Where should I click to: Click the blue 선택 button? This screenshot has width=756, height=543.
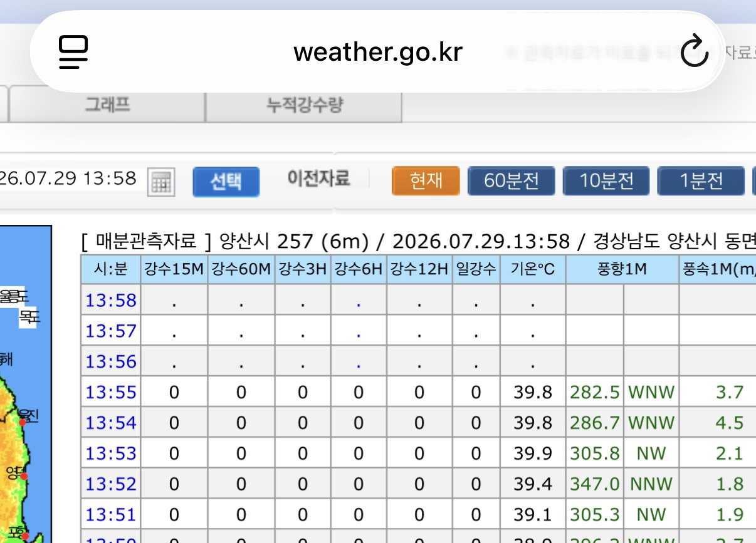click(x=226, y=182)
